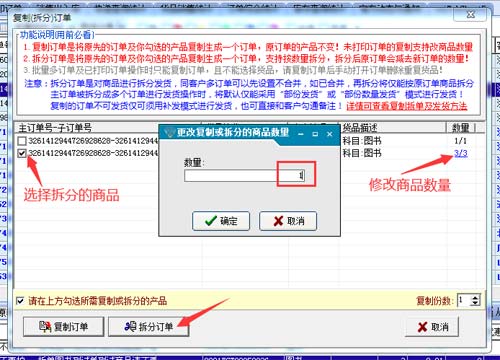
Task: Click the 复制份数 number field
Action: click(x=464, y=300)
